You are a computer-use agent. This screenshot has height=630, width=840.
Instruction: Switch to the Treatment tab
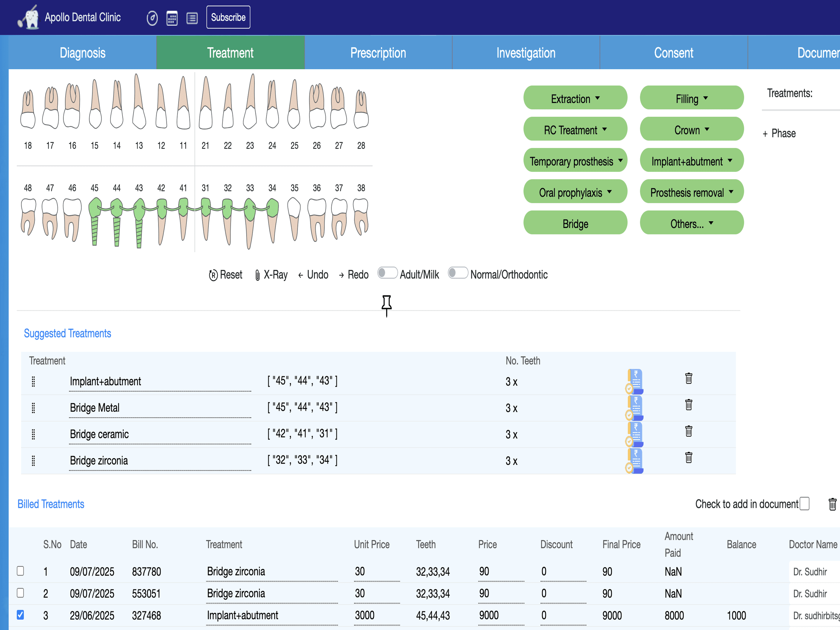[230, 52]
